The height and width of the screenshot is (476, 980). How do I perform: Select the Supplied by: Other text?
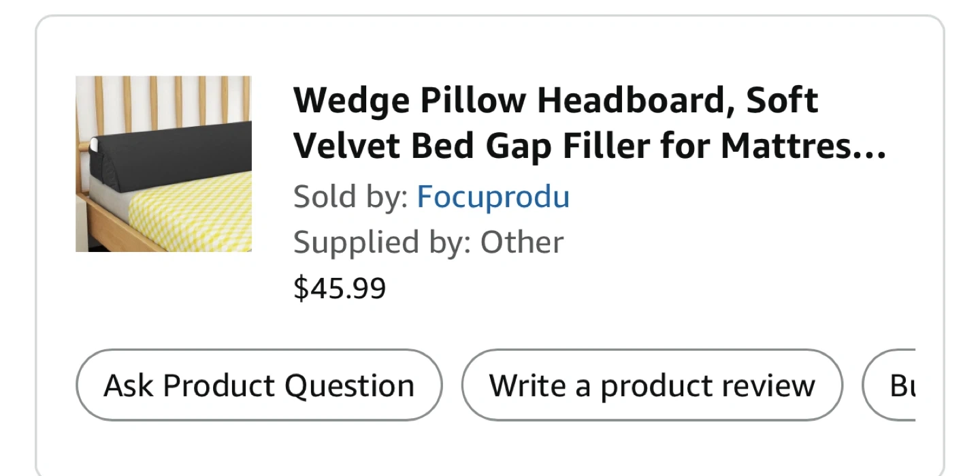pyautogui.click(x=428, y=242)
